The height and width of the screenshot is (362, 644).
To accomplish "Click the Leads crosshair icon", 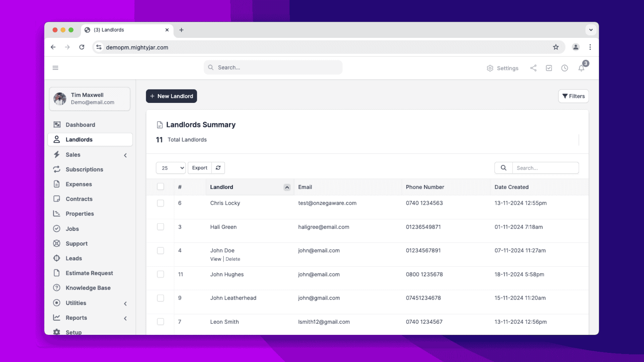I will tap(57, 258).
